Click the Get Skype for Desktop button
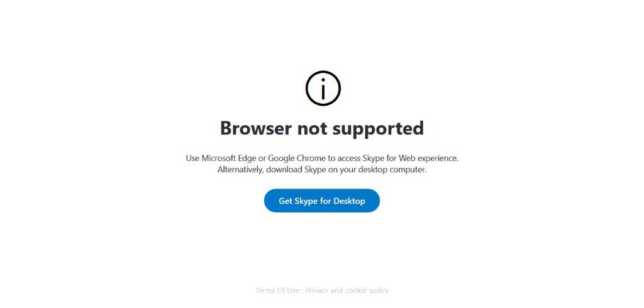Image resolution: width=644 pixels, height=308 pixels. pyautogui.click(x=321, y=201)
